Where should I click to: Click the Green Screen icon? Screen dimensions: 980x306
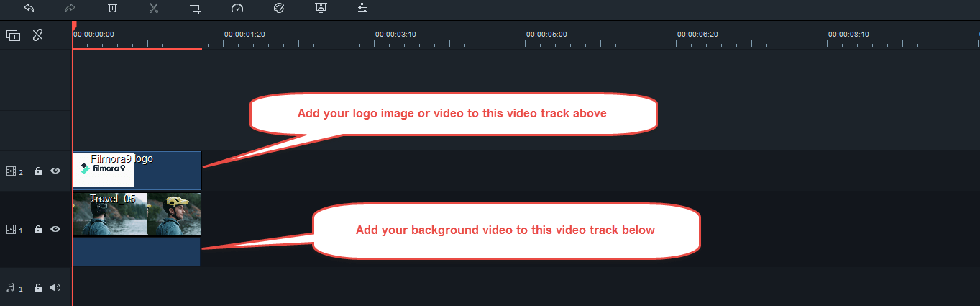(321, 8)
